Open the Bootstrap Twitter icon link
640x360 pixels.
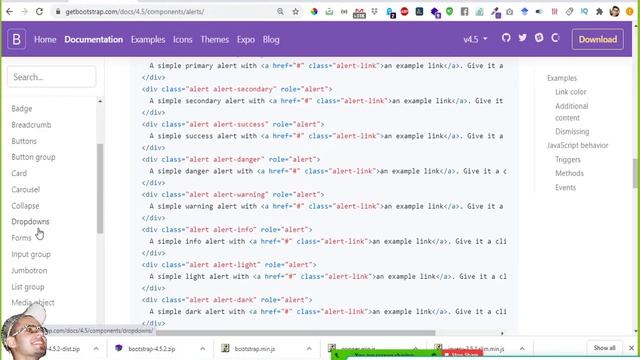(x=522, y=38)
